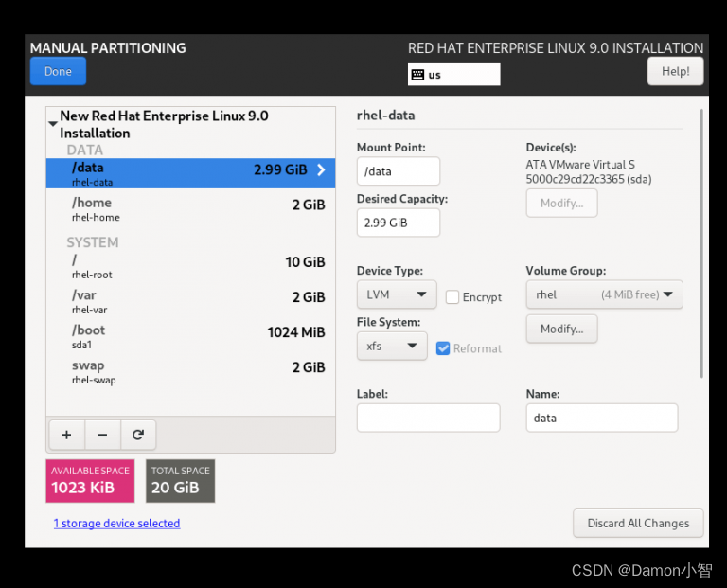The width and height of the screenshot is (727, 588).
Task: Click the Mount Point input field
Action: [x=399, y=171]
